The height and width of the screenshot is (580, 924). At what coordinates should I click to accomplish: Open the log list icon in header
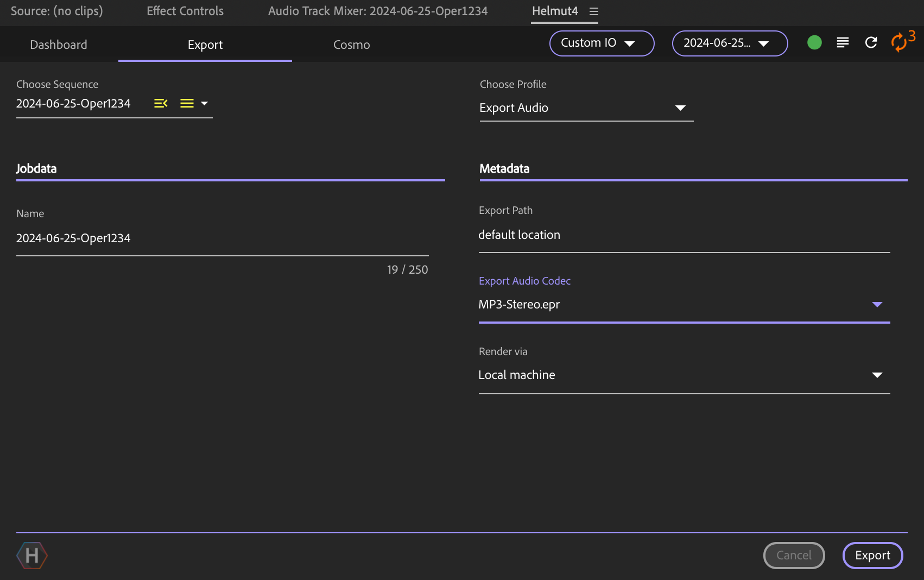point(843,42)
